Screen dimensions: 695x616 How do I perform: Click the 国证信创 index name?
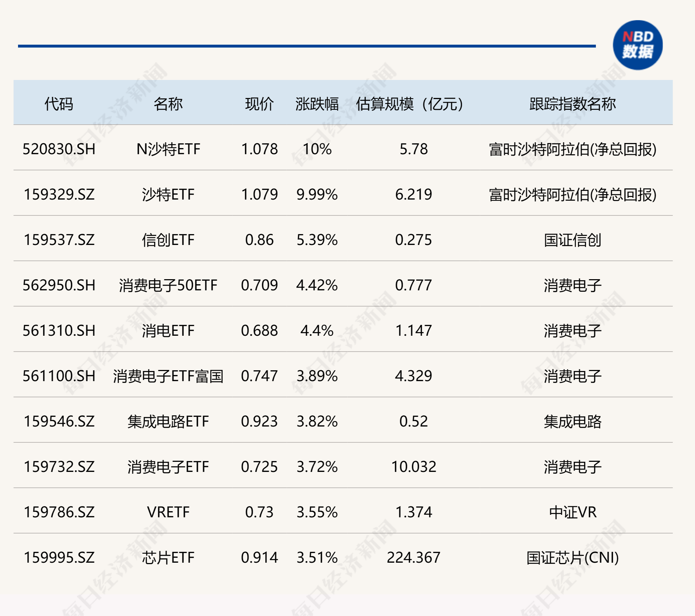tap(572, 240)
